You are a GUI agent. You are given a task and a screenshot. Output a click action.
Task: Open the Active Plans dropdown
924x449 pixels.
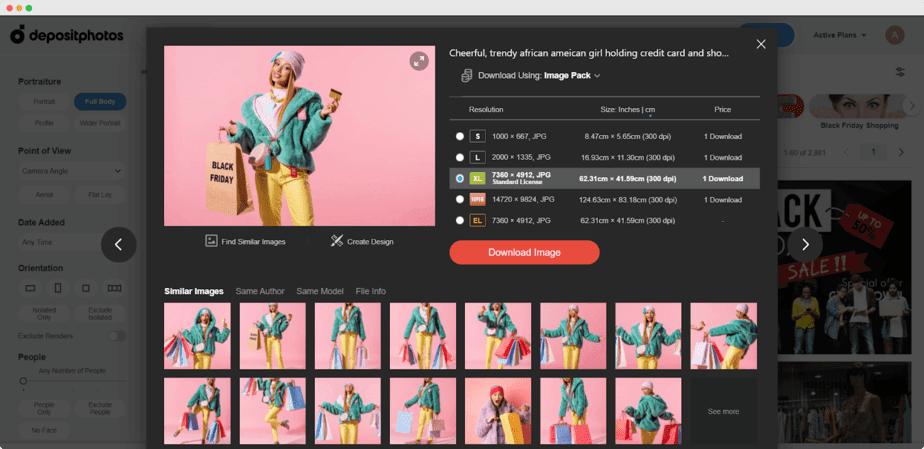[x=840, y=35]
